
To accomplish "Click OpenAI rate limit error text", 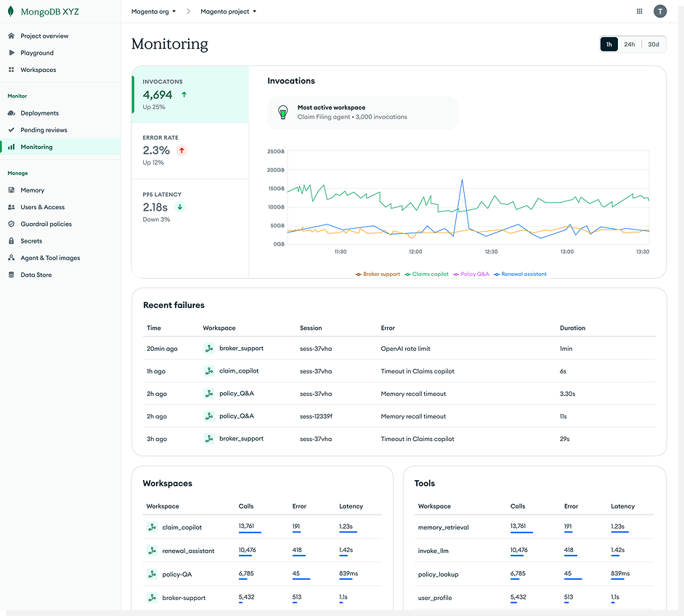I will tap(405, 349).
